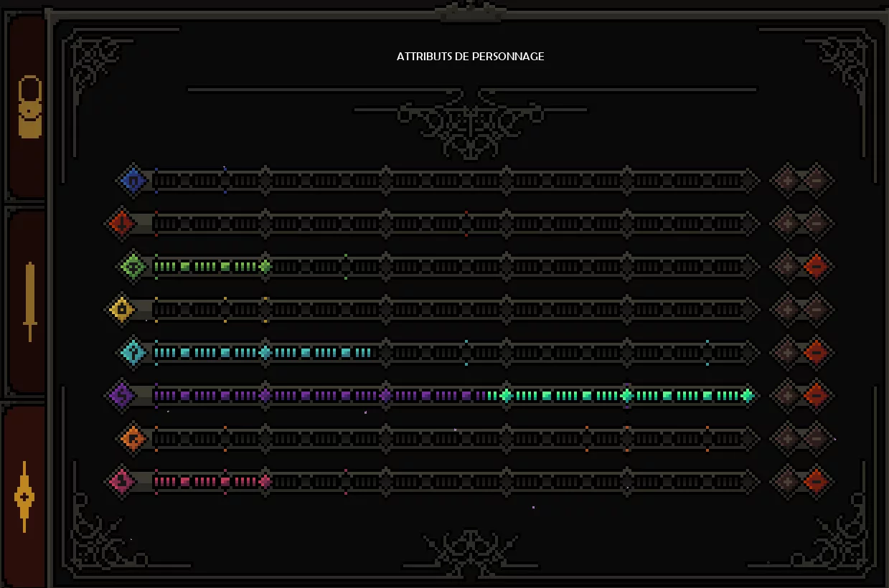Open the golden attributes tab in sidebar

25,496
